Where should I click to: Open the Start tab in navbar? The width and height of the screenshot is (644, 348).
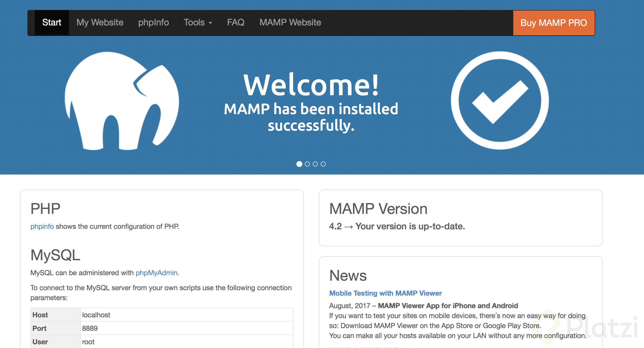click(52, 22)
